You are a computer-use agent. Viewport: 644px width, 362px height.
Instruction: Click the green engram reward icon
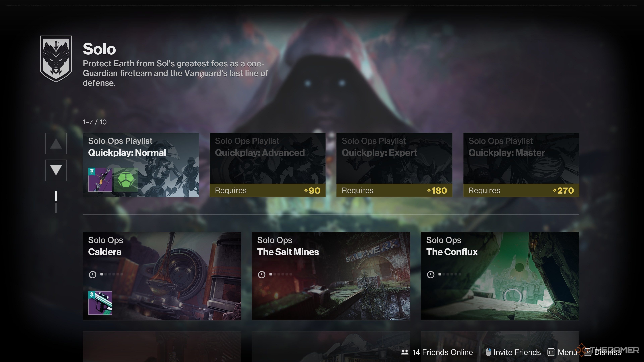tap(126, 180)
